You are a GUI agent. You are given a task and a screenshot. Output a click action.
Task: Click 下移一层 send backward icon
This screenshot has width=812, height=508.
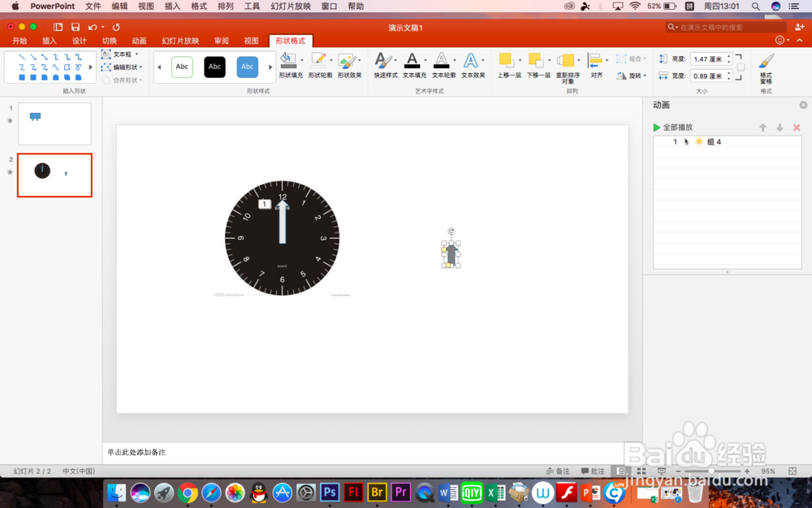click(535, 60)
